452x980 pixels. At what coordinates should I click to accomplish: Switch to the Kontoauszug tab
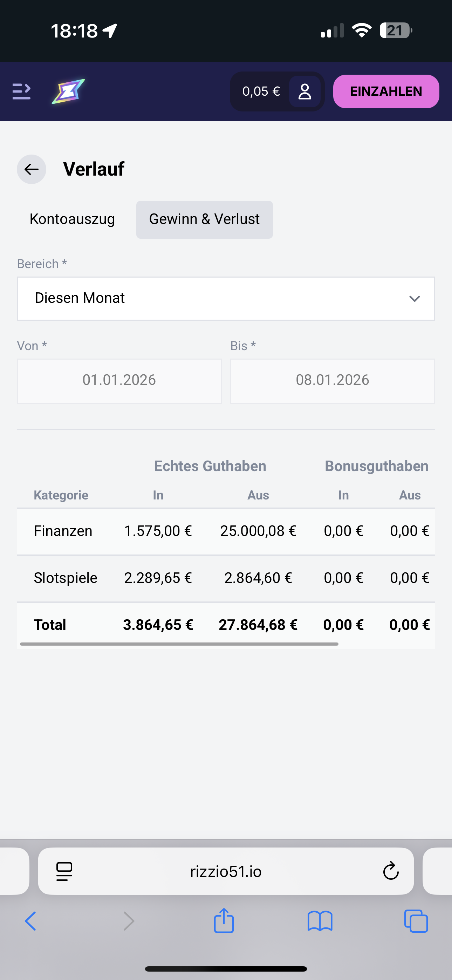click(x=72, y=219)
